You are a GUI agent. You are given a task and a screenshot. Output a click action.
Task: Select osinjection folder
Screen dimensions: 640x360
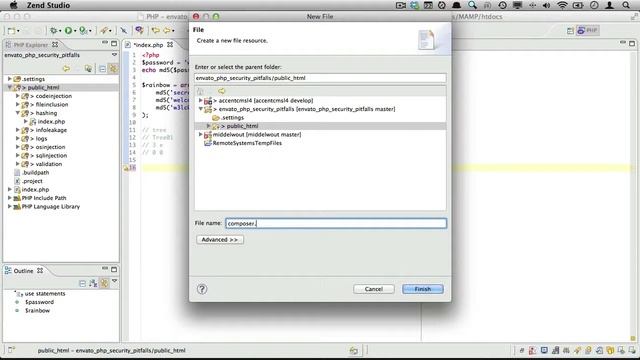coord(50,147)
